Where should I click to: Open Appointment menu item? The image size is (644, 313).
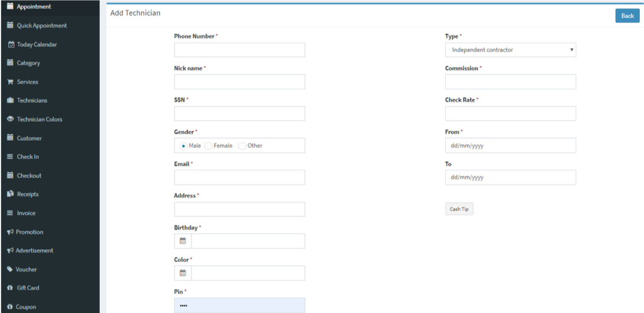coord(50,7)
